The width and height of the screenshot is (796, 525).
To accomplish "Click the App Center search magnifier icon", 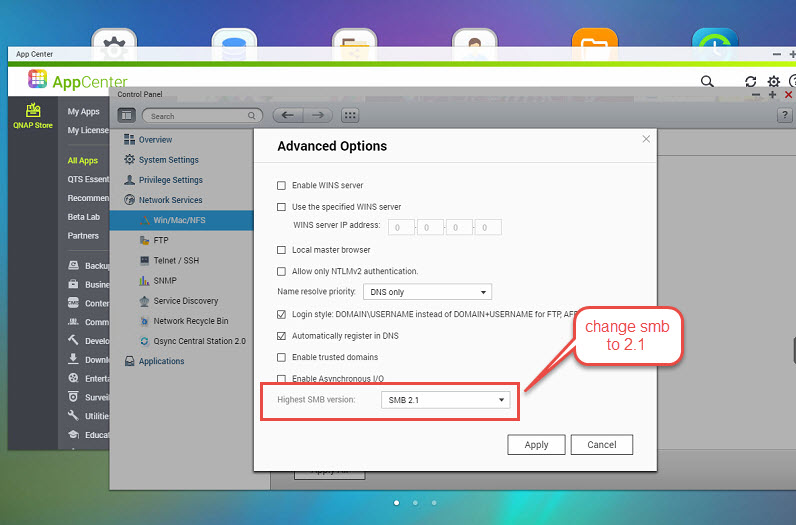I will click(707, 81).
